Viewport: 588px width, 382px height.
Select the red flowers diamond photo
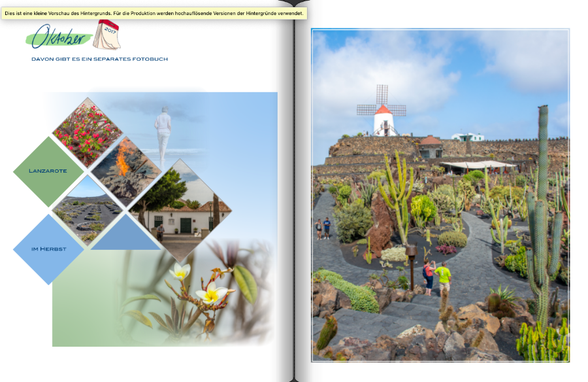(x=87, y=131)
